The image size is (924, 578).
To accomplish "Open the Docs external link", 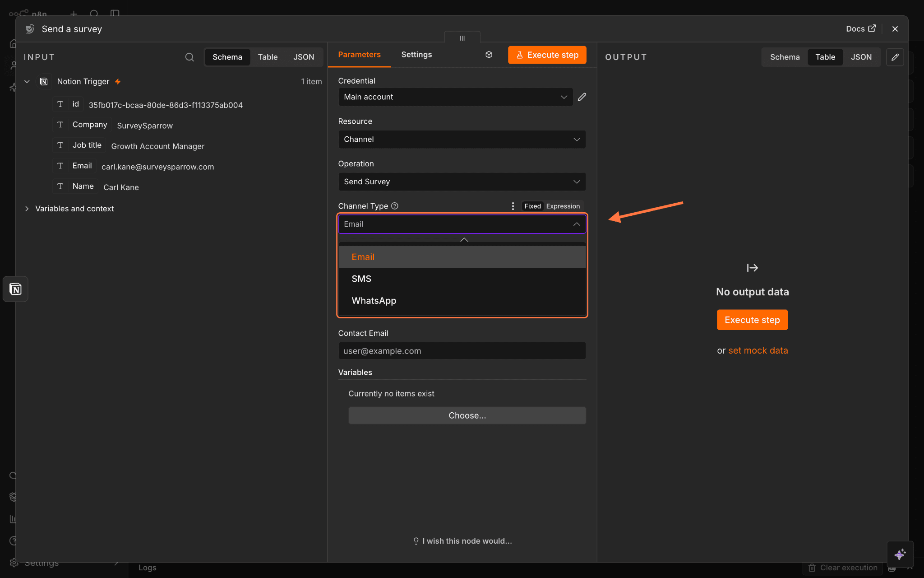I will (861, 29).
